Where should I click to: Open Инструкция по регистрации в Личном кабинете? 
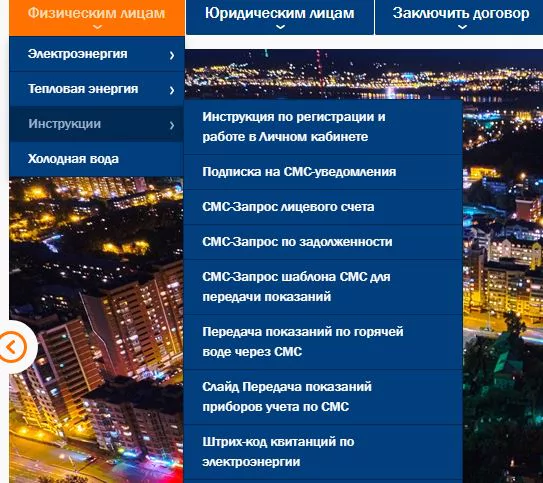[x=323, y=127]
